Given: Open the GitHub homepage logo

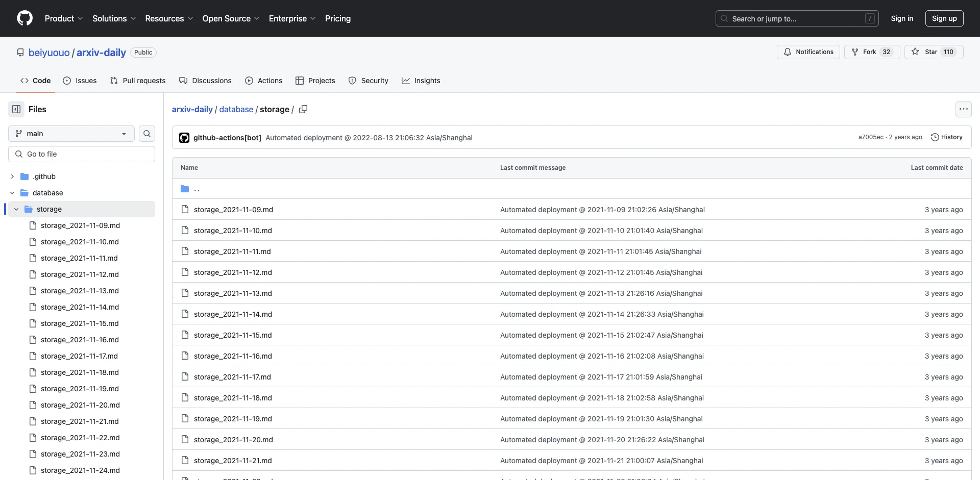Looking at the screenshot, I should point(24,18).
